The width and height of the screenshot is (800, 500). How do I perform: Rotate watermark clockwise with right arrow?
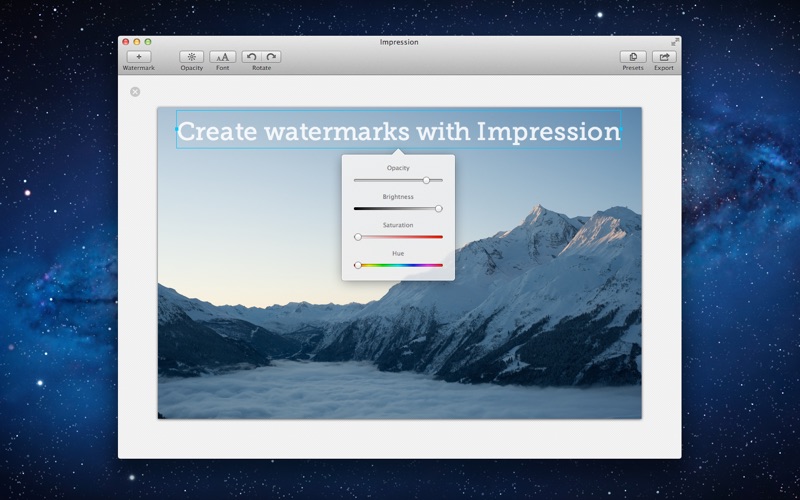tap(271, 57)
